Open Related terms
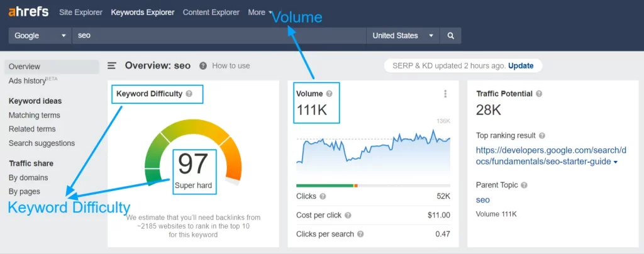Screen dimensions: 644x254 (32, 129)
